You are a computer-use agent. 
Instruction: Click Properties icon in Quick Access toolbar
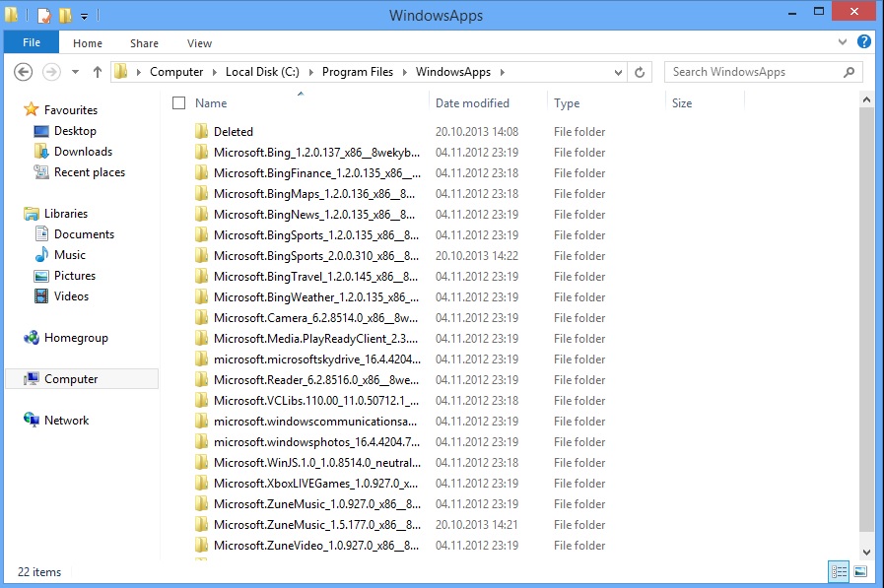[x=44, y=15]
